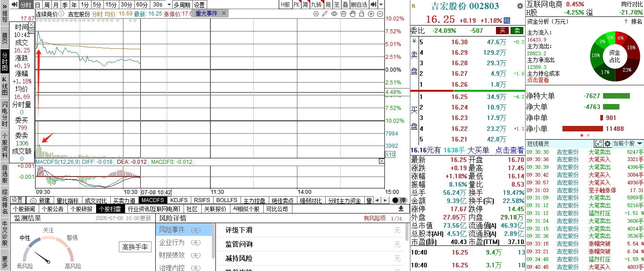Viewport: 644px width, 271px height.
Task: Click the robot icon beside 新建
Action: point(33,200)
